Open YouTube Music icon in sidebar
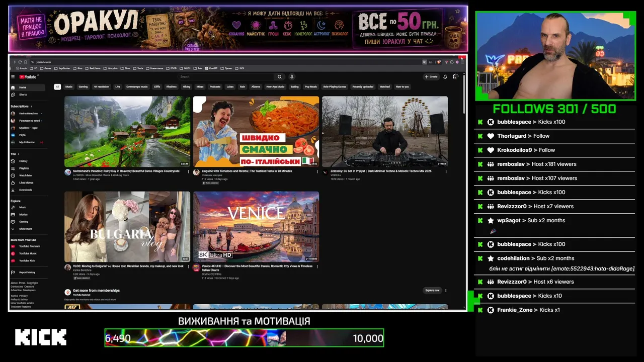The image size is (644, 362). tap(13, 253)
